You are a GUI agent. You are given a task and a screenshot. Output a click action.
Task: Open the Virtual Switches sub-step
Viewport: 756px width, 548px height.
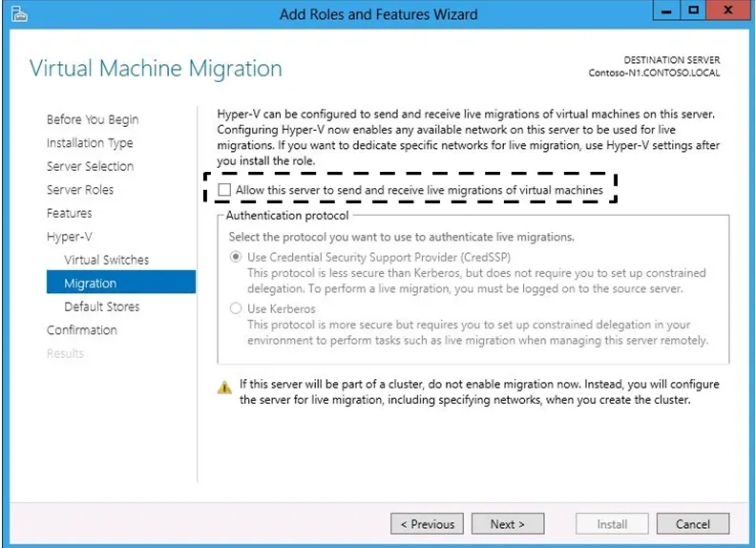pyautogui.click(x=107, y=260)
